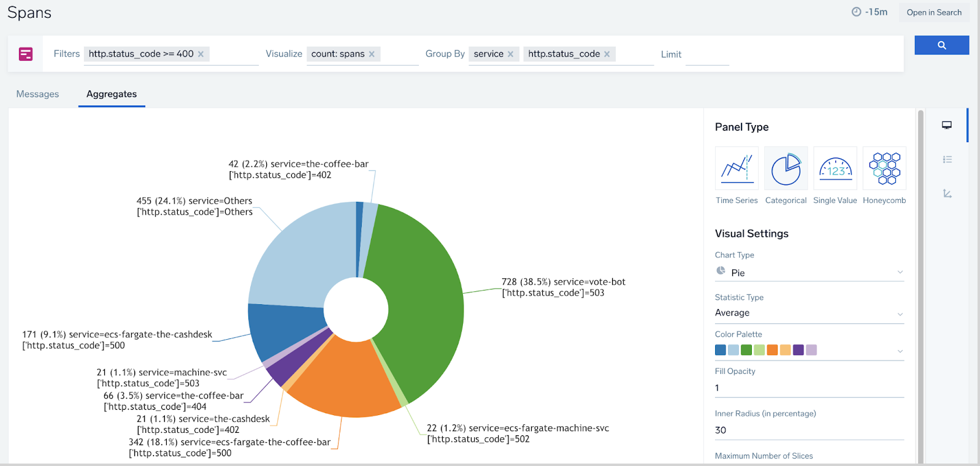
Task: Open the monitor display settings sidebar icon
Action: [x=947, y=125]
